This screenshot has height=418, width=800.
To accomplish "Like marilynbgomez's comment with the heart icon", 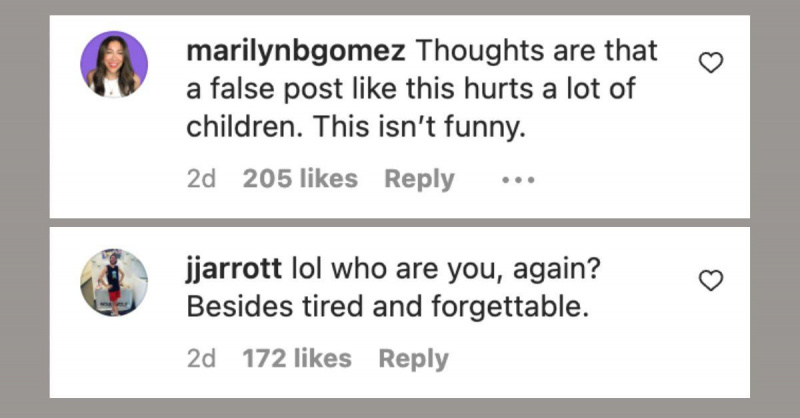I will 711,63.
